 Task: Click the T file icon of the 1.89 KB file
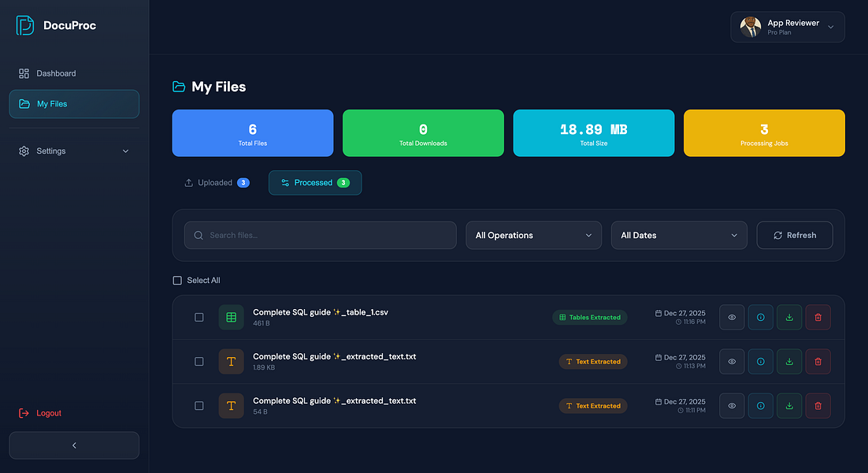pyautogui.click(x=232, y=362)
